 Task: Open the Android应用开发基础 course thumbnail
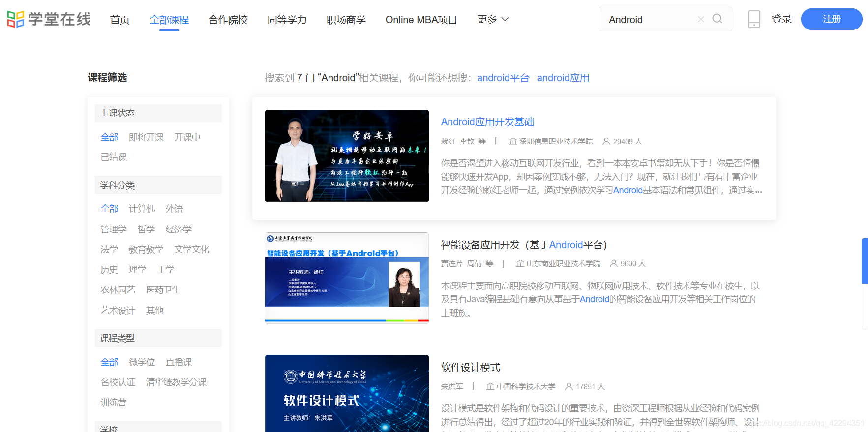tap(347, 156)
